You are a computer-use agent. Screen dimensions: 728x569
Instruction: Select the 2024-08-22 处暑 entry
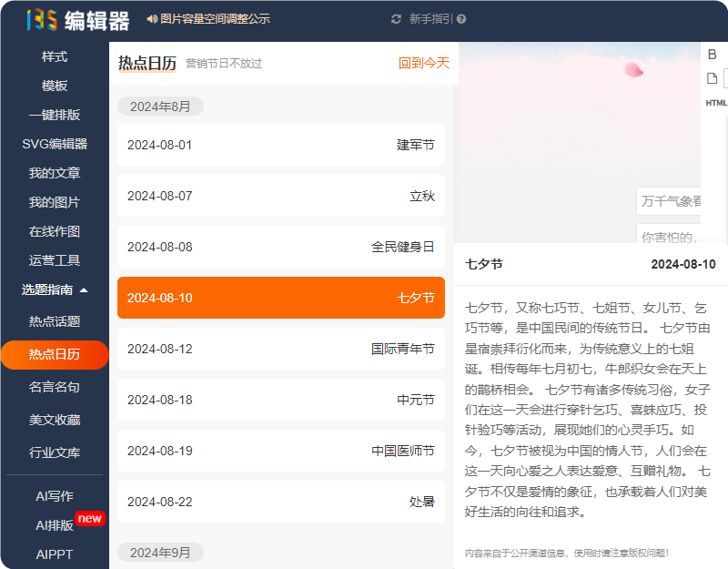(x=280, y=502)
